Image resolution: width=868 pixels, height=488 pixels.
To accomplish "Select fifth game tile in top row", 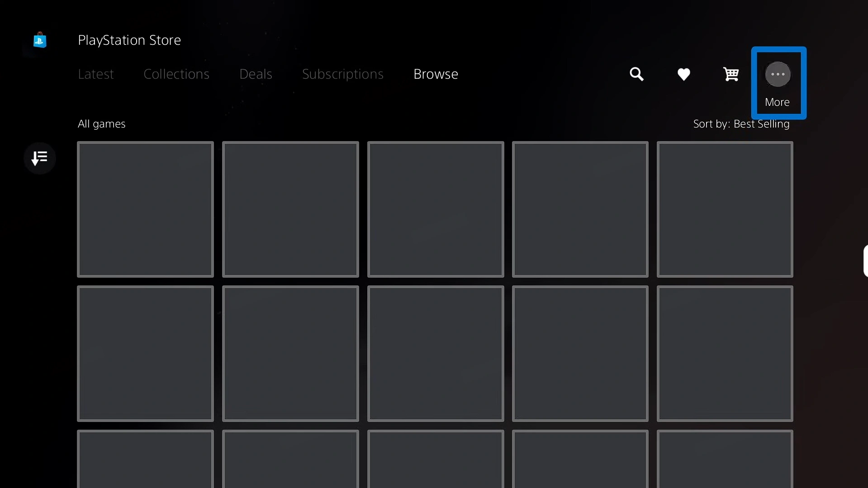I will click(725, 209).
